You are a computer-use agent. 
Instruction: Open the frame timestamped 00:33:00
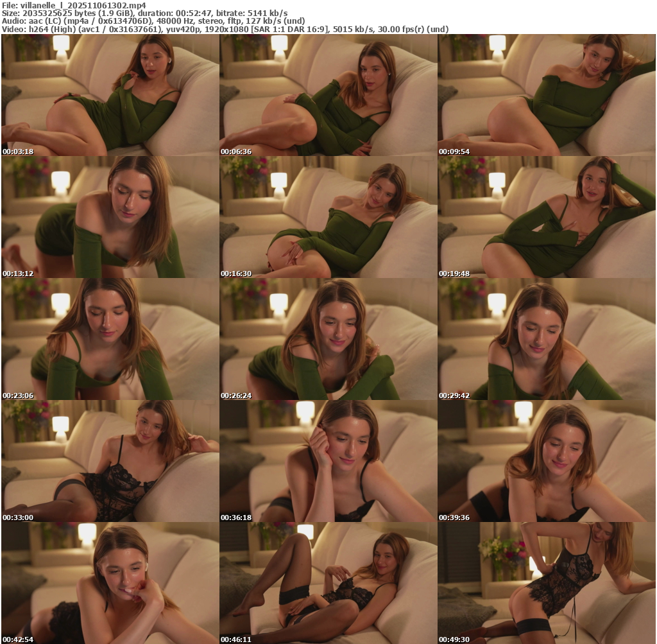click(110, 461)
